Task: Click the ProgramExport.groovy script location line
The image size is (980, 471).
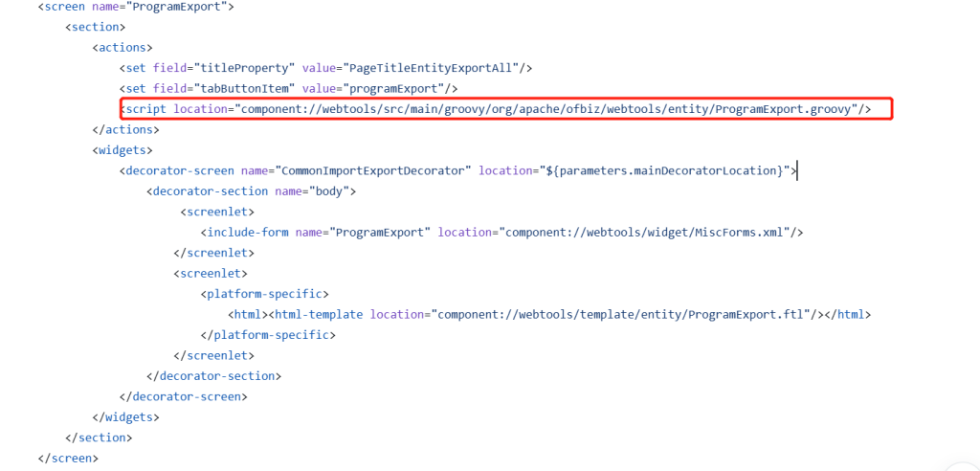Action: point(496,109)
